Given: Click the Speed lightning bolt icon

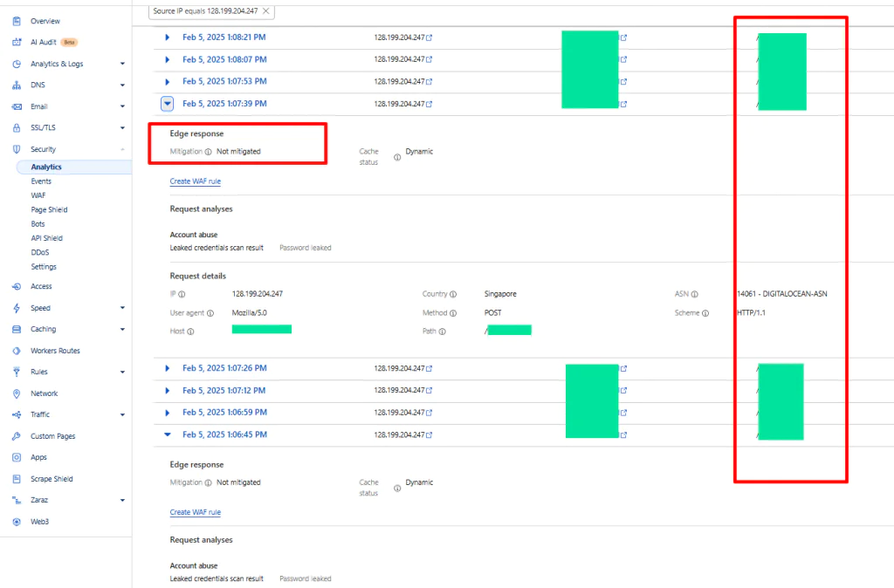Looking at the screenshot, I should click(x=17, y=308).
